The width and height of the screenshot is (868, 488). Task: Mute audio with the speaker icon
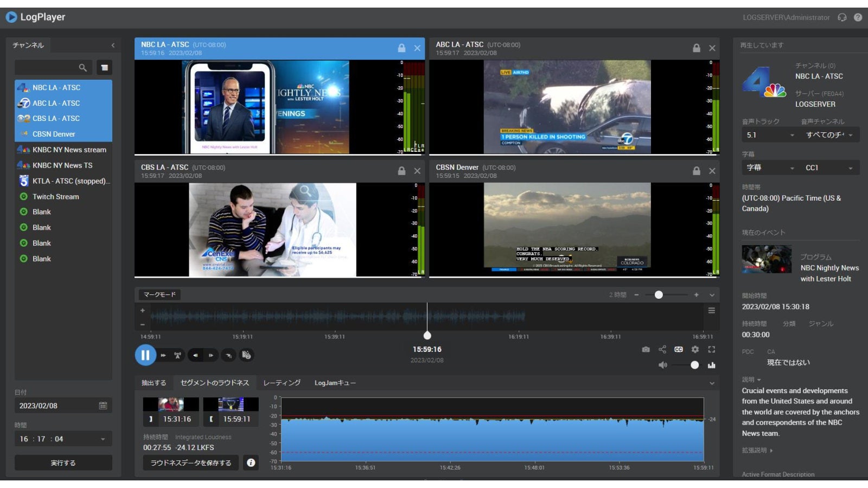click(x=662, y=365)
